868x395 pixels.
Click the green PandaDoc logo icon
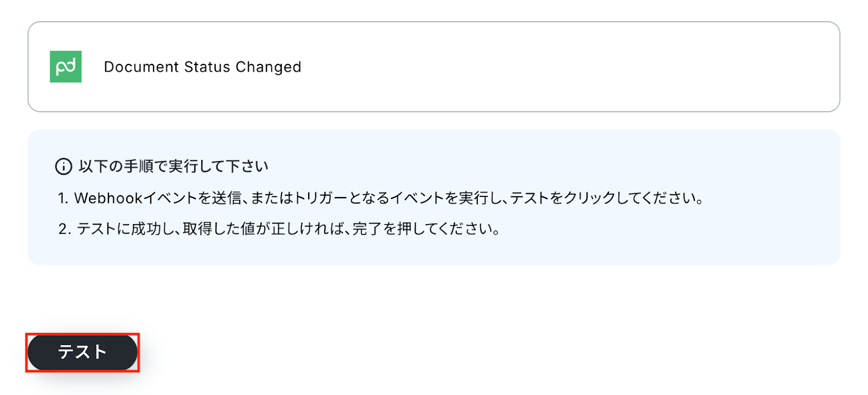pos(66,67)
